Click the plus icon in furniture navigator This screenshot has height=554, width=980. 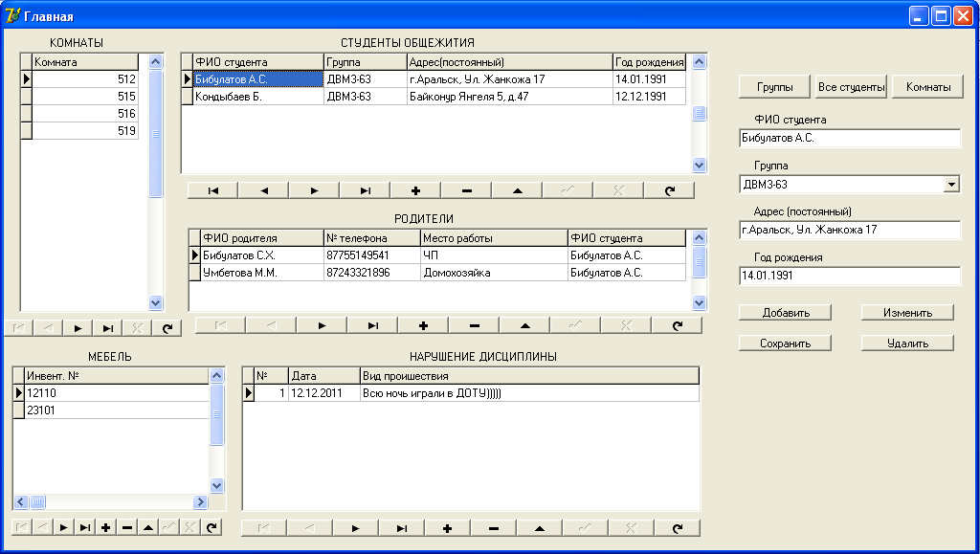pyautogui.click(x=105, y=527)
